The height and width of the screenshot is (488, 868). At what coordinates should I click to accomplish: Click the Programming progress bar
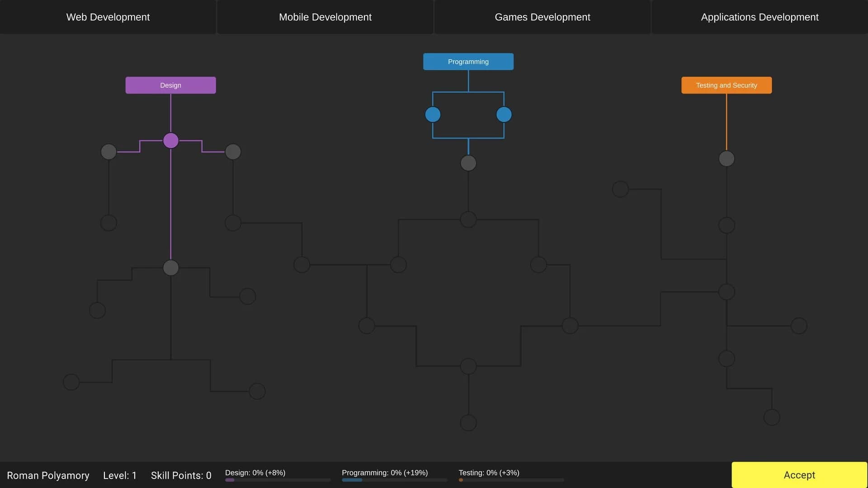[x=395, y=480]
